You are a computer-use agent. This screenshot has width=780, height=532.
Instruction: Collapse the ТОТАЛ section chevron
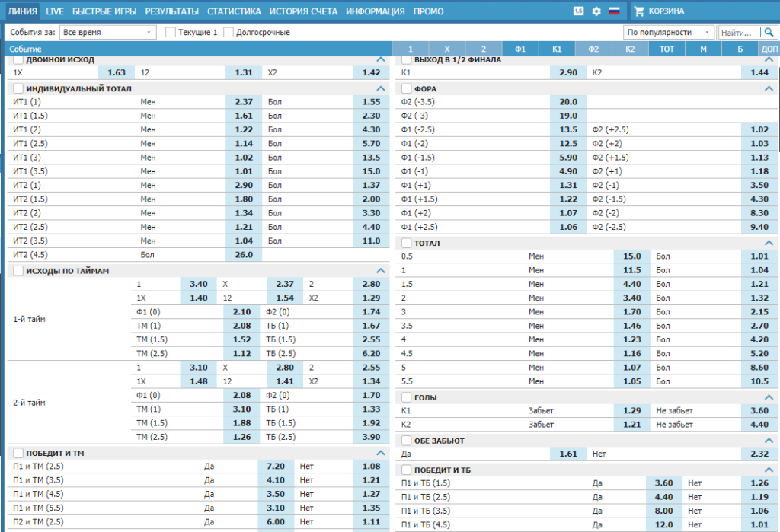pos(769,243)
